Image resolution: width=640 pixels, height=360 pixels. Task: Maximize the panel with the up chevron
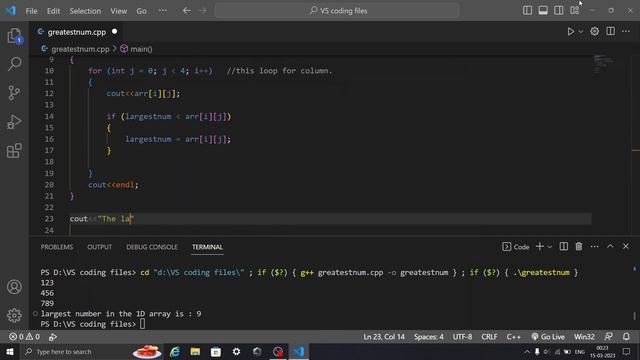click(x=610, y=247)
